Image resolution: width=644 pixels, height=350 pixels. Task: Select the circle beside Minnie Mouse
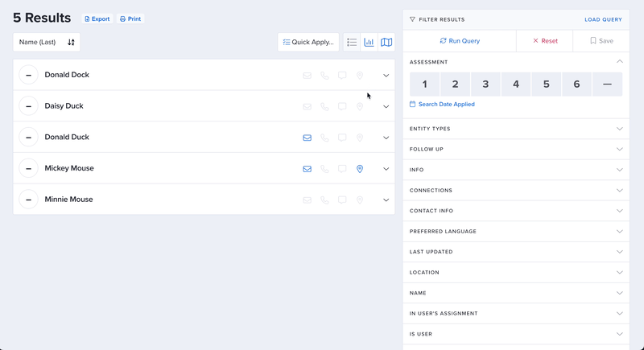28,200
